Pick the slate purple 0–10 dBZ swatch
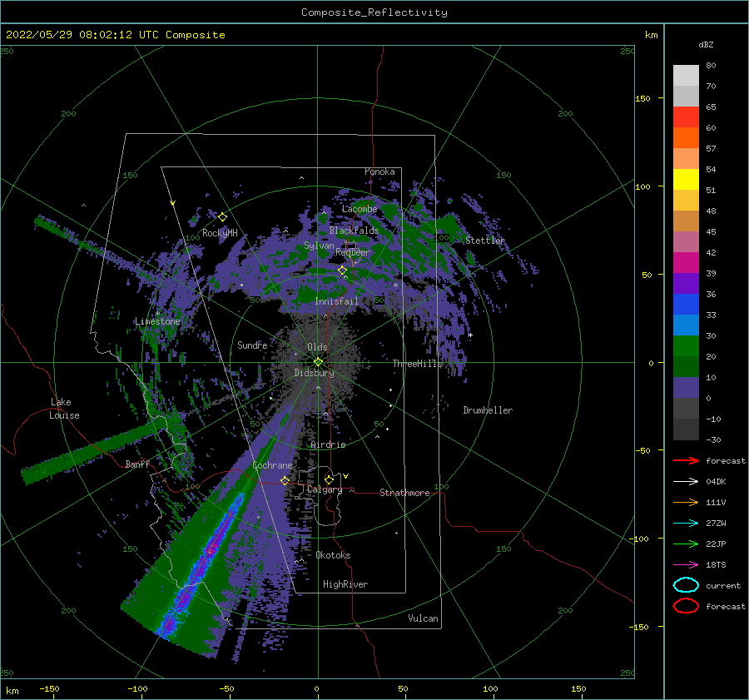The width and height of the screenshot is (749, 700). (686, 388)
